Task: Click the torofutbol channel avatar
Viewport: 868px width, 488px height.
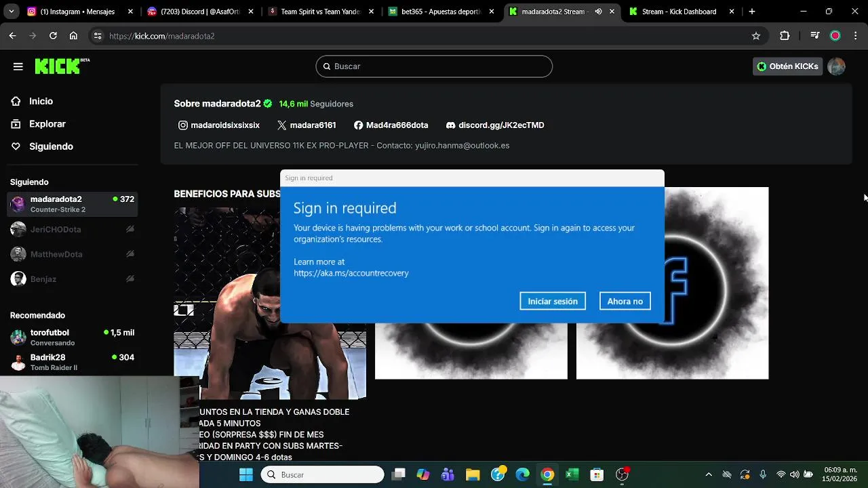Action: (x=18, y=338)
